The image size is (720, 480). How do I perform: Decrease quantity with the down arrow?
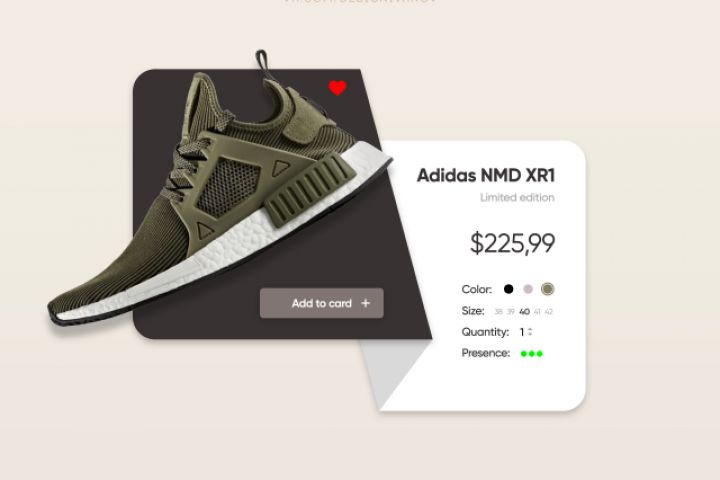[x=530, y=334]
